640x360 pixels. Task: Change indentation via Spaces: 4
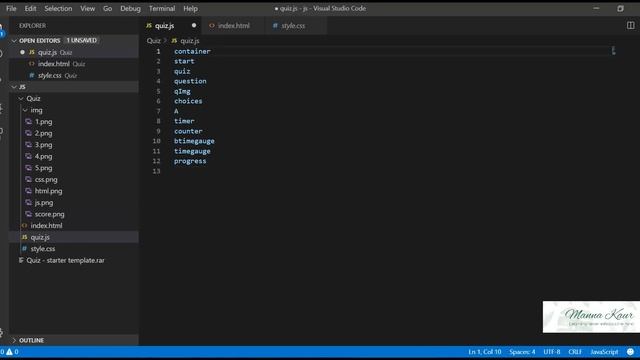(x=522, y=351)
